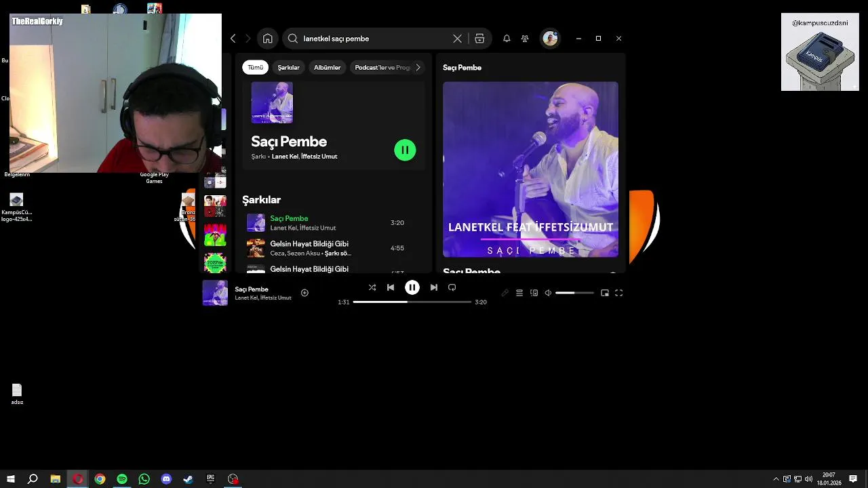Open File Explorer from the taskbar
Image resolution: width=868 pixels, height=488 pixels.
click(x=56, y=479)
